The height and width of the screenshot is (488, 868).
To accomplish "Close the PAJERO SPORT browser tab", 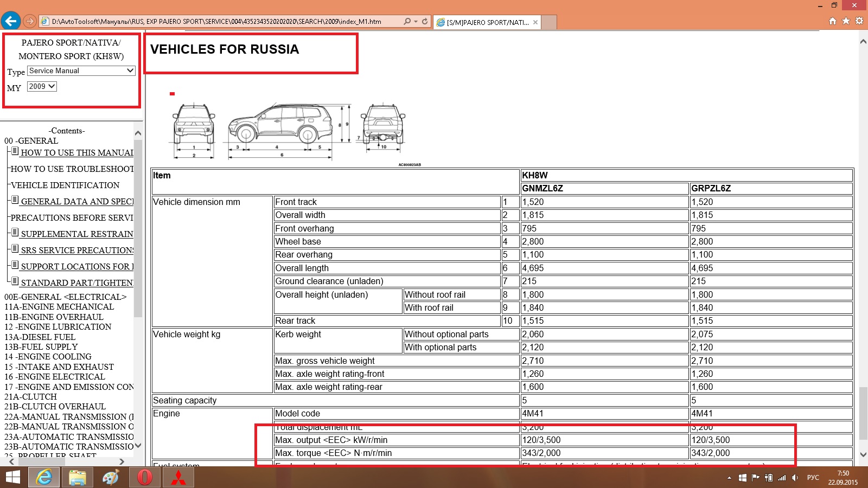I will [x=535, y=22].
